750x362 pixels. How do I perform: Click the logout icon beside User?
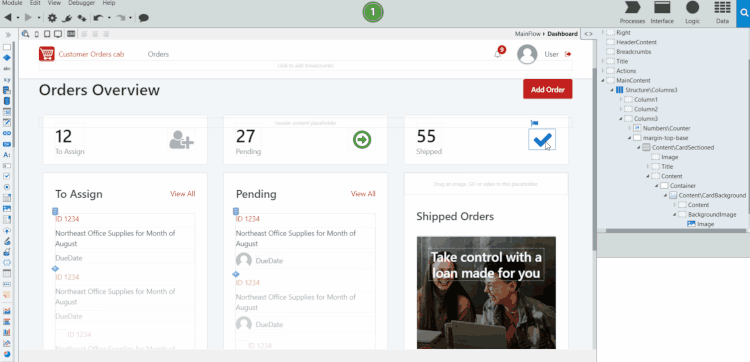tap(568, 54)
